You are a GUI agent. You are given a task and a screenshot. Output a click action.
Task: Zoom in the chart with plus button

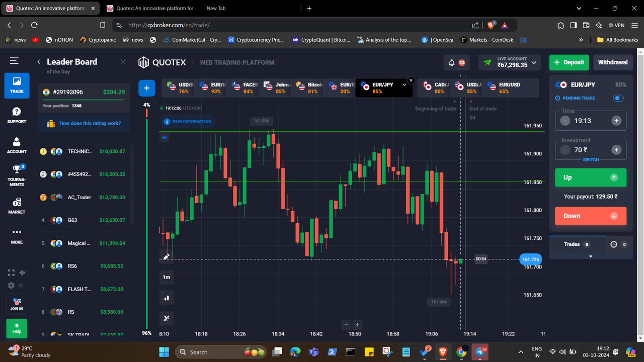coord(357,325)
